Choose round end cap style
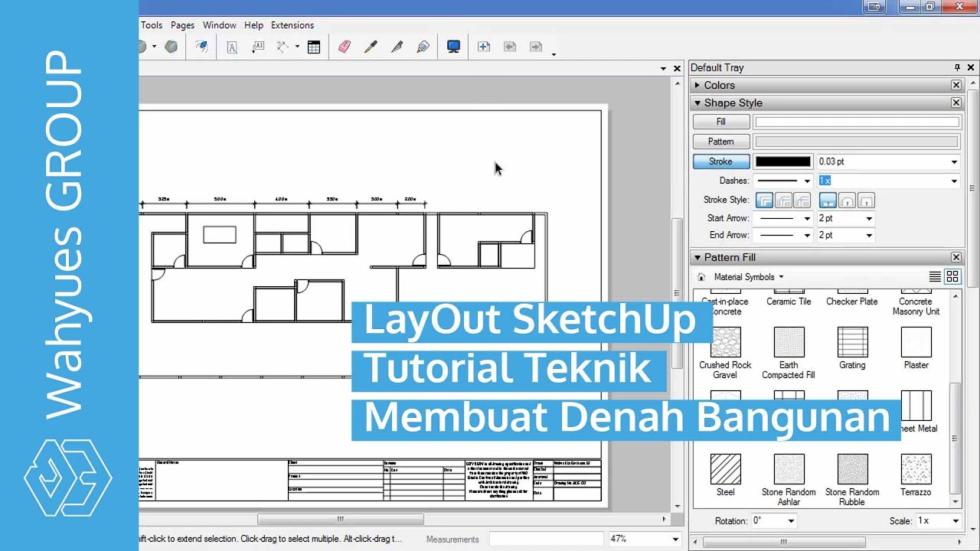 coord(847,201)
